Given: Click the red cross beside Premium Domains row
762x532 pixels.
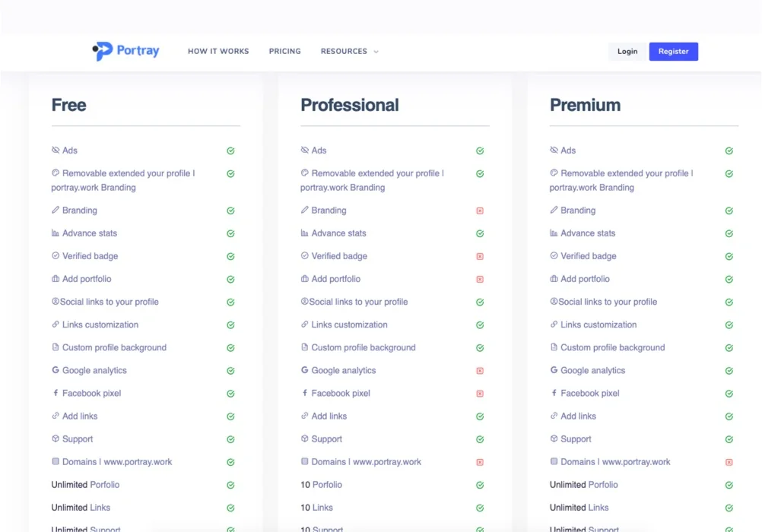Looking at the screenshot, I should [x=729, y=462].
